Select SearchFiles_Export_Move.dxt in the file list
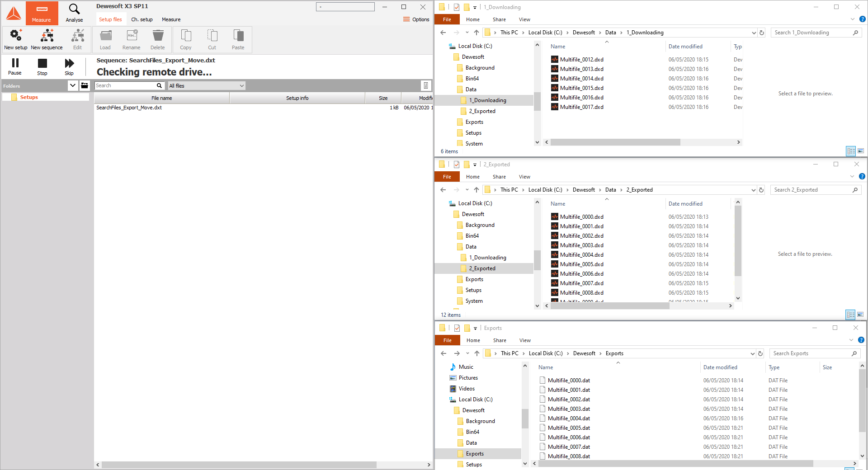868x470 pixels. click(x=129, y=108)
